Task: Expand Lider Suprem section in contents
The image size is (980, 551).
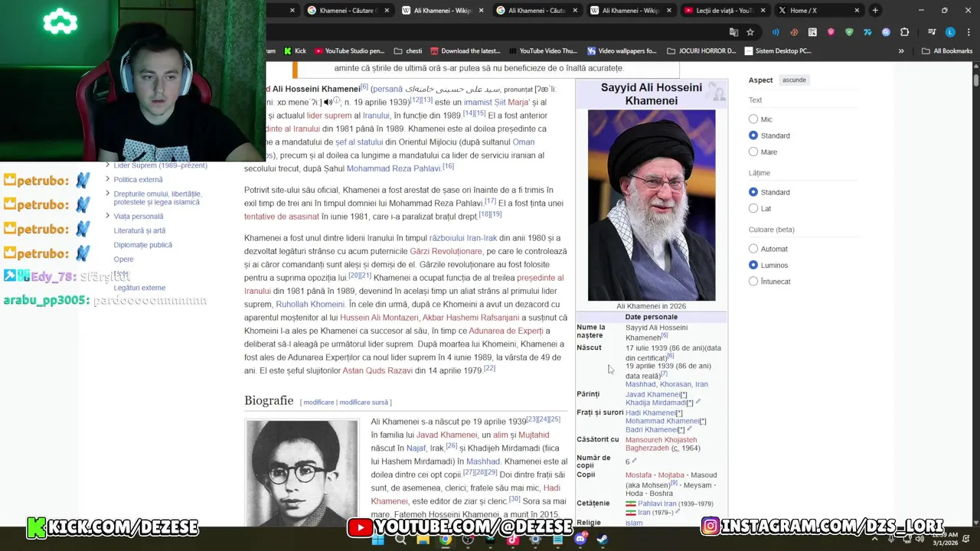Action: (x=107, y=166)
